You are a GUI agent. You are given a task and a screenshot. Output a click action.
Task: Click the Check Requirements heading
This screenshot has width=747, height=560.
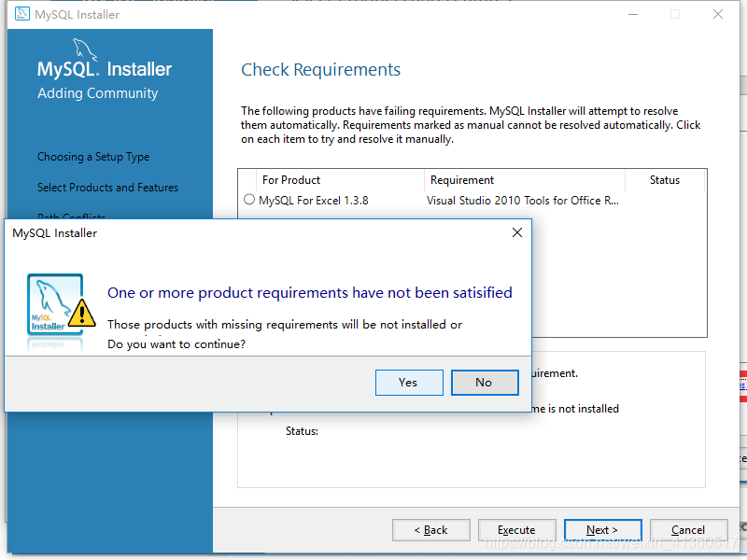(320, 69)
